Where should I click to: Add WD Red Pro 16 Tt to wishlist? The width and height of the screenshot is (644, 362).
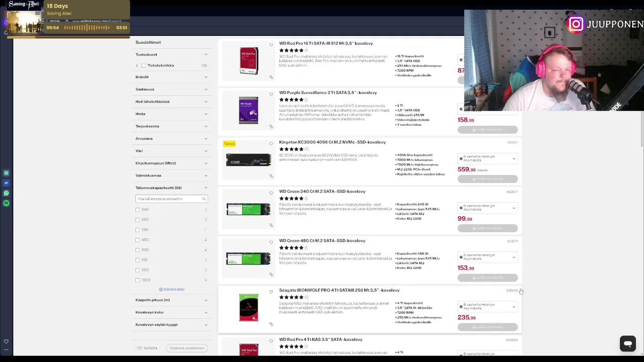(271, 45)
